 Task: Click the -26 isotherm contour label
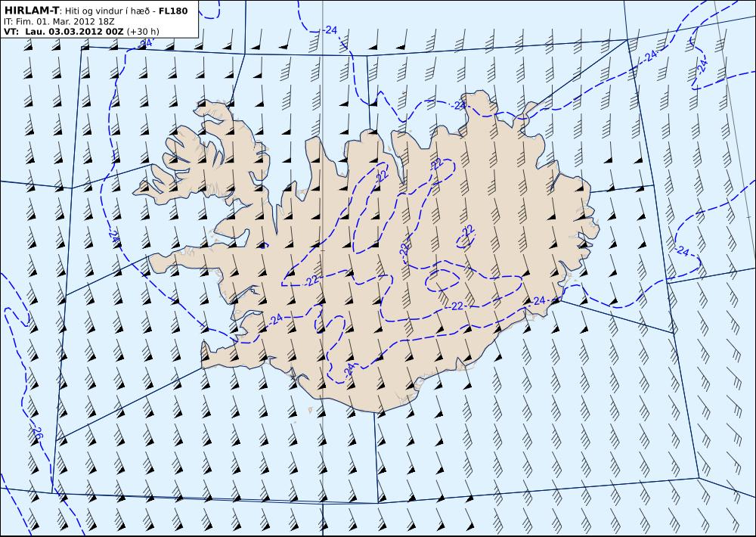point(37,433)
